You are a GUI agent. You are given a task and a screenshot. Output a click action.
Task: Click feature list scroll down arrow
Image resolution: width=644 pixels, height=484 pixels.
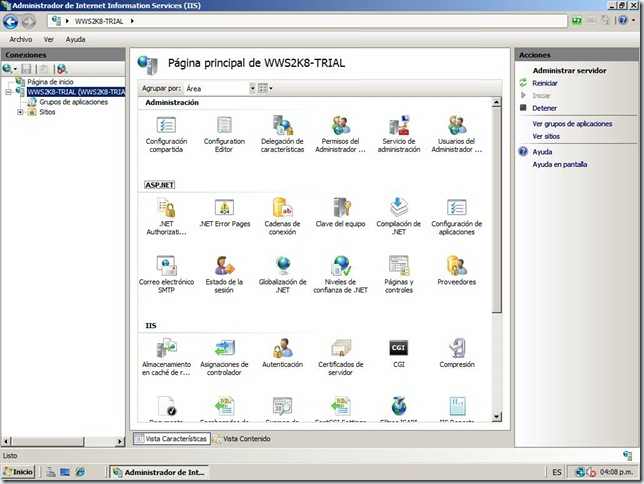496,417
